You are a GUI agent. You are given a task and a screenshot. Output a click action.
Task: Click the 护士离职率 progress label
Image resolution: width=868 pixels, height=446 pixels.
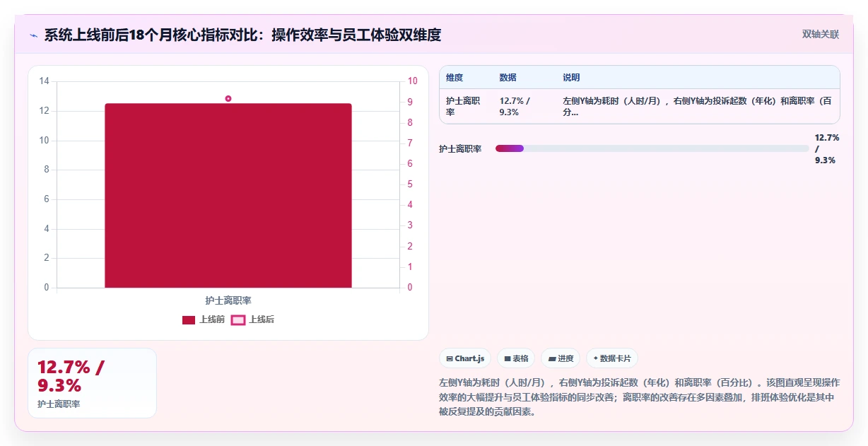[460, 149]
